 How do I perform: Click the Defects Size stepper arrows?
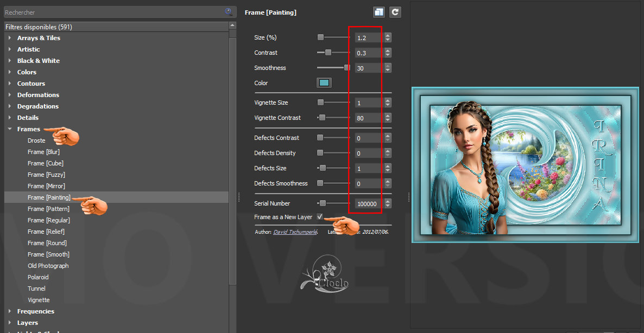[x=388, y=169]
